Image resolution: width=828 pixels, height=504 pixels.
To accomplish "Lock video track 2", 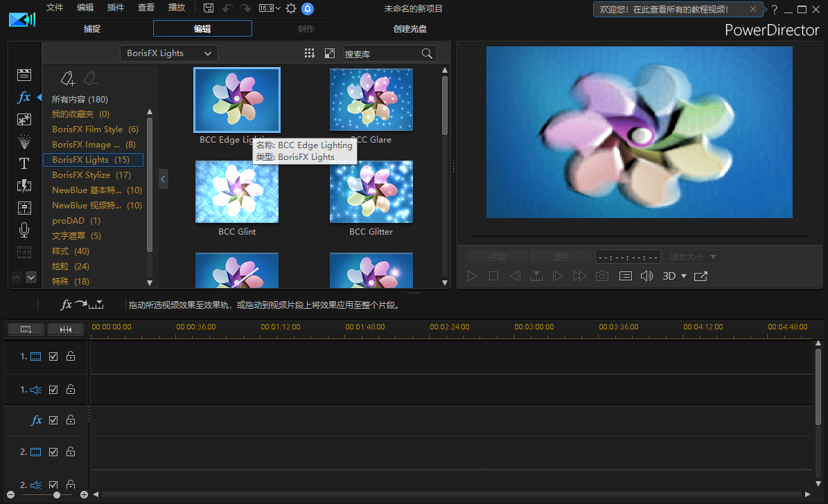I will pos(70,452).
